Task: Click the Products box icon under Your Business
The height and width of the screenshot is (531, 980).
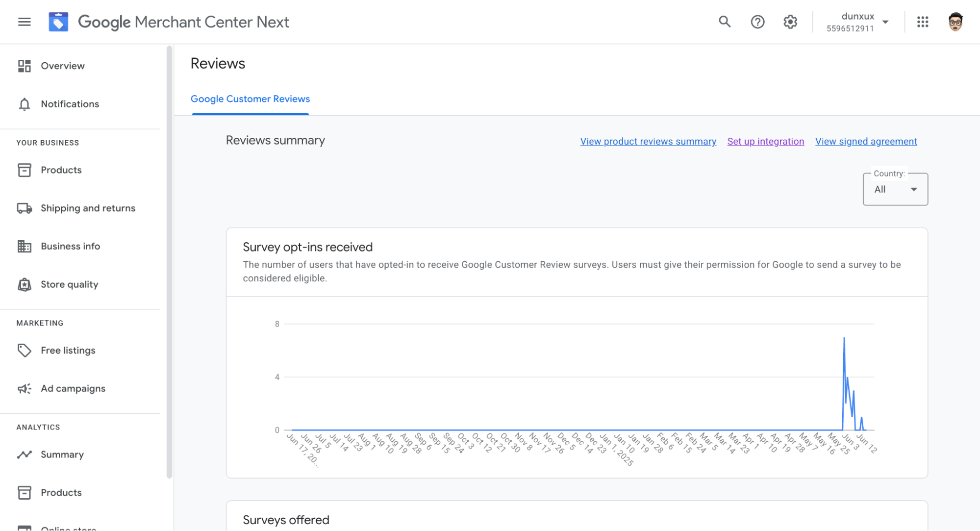Action: click(24, 170)
